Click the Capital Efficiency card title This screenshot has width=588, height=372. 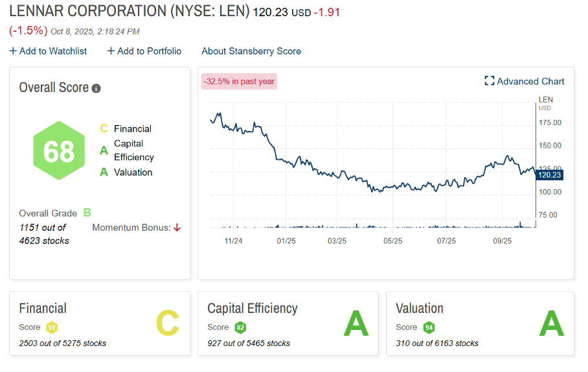[252, 308]
